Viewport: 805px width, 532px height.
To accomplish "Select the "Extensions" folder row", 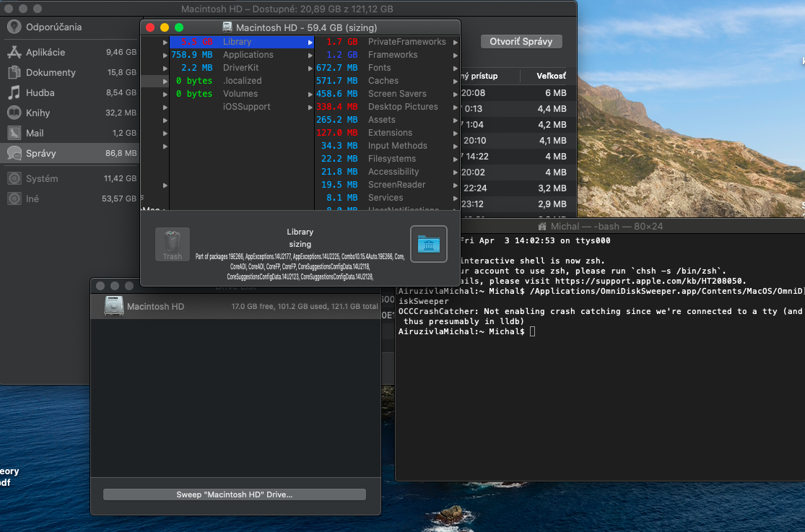I will [386, 133].
